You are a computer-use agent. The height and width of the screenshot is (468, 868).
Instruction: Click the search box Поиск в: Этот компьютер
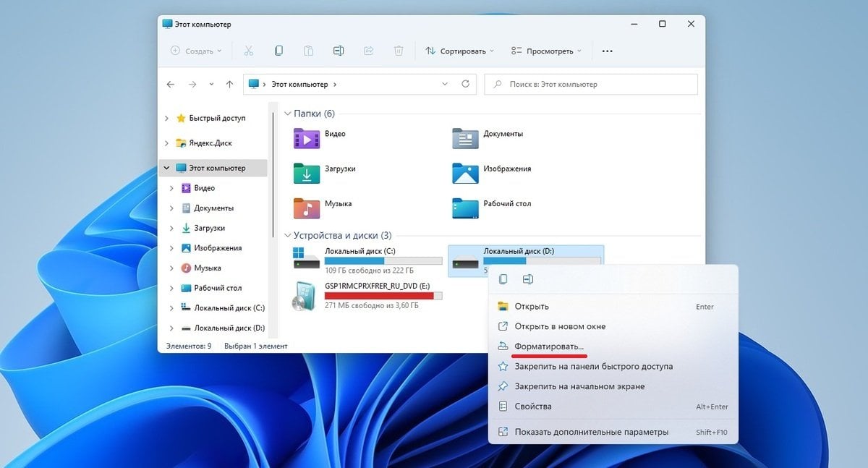click(591, 84)
